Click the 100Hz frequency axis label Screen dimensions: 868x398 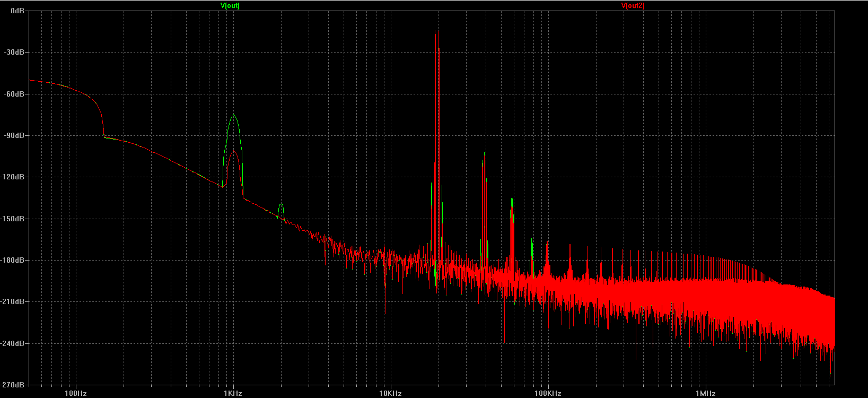[76, 393]
